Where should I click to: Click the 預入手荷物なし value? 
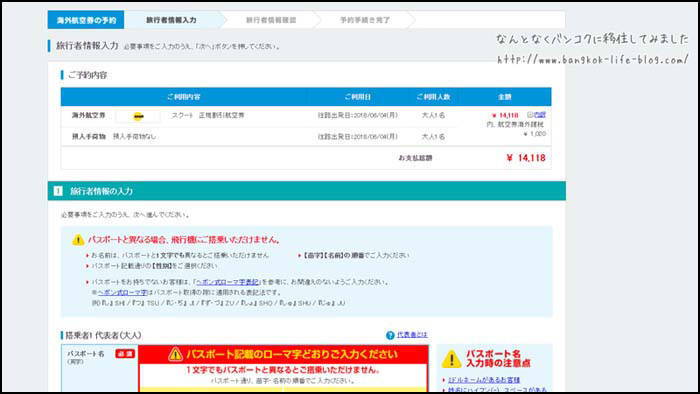(134, 137)
